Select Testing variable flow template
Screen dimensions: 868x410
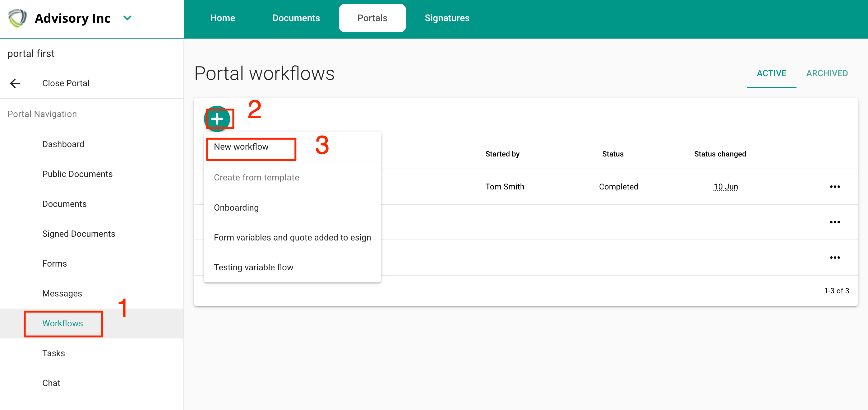[x=253, y=268]
